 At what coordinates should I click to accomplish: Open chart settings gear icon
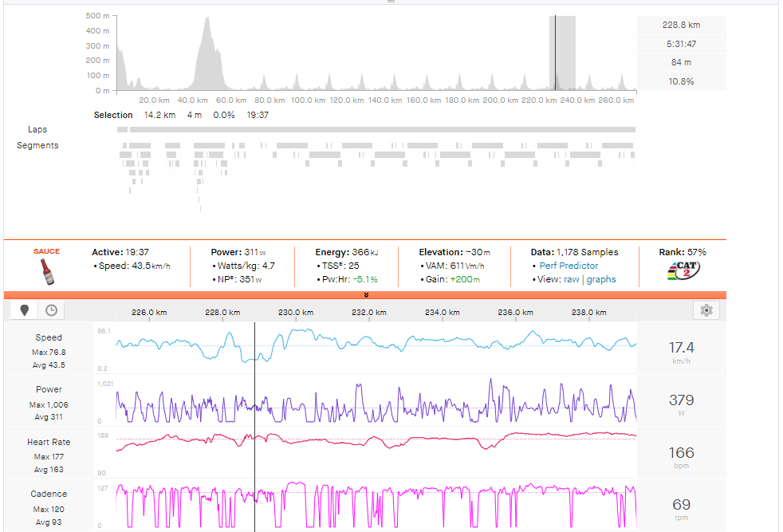[706, 310]
